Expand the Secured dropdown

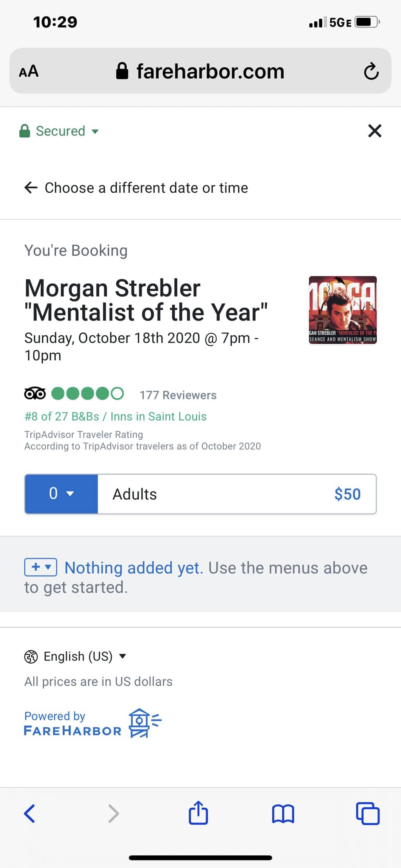click(x=60, y=131)
